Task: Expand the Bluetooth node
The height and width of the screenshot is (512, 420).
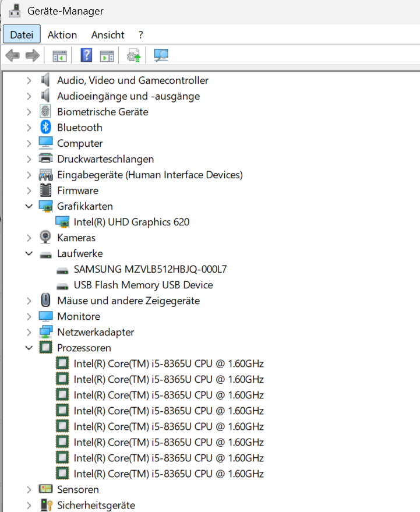Action: [29, 128]
